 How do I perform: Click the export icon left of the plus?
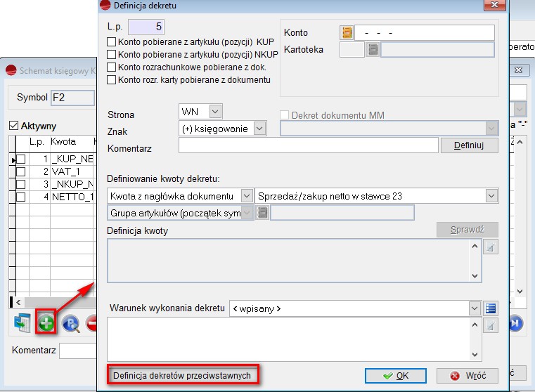pyautogui.click(x=22, y=322)
